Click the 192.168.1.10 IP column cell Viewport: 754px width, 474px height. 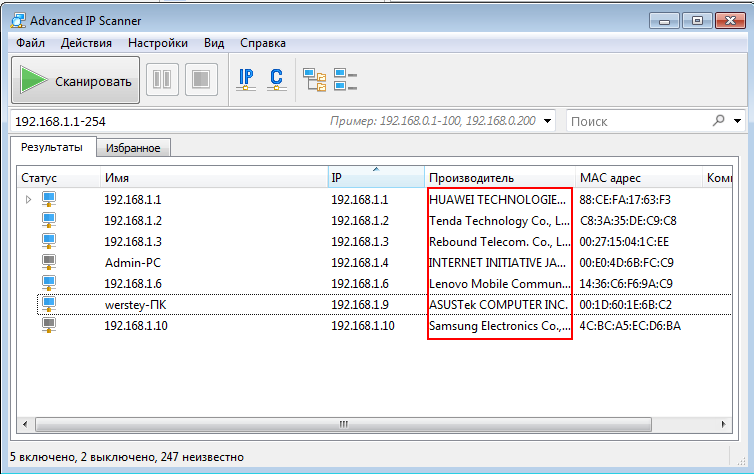click(363, 326)
